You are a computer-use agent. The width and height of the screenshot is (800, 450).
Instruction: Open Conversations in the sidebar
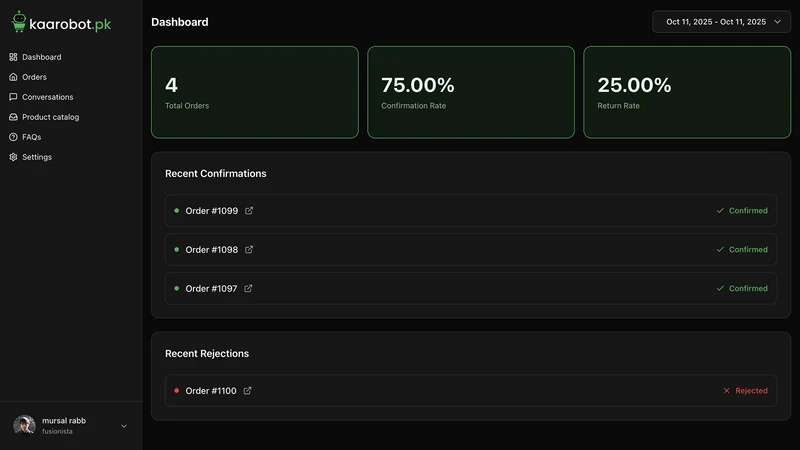[x=41, y=97]
